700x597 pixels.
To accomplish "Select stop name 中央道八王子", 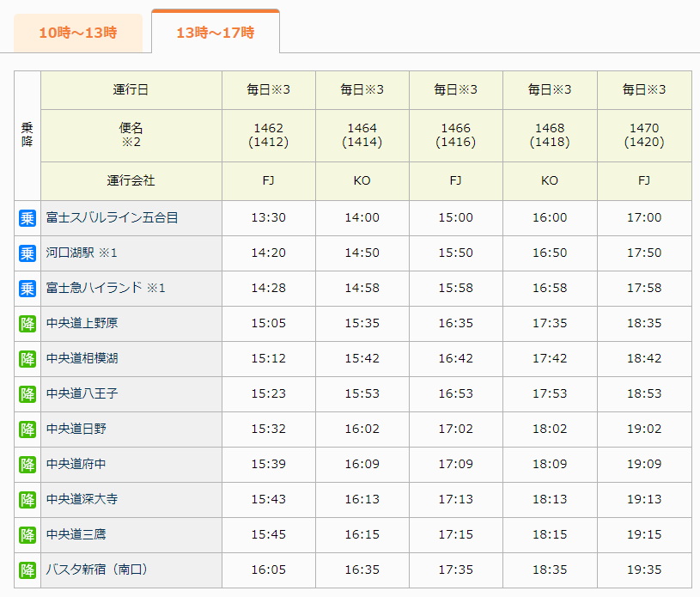I will point(82,393).
